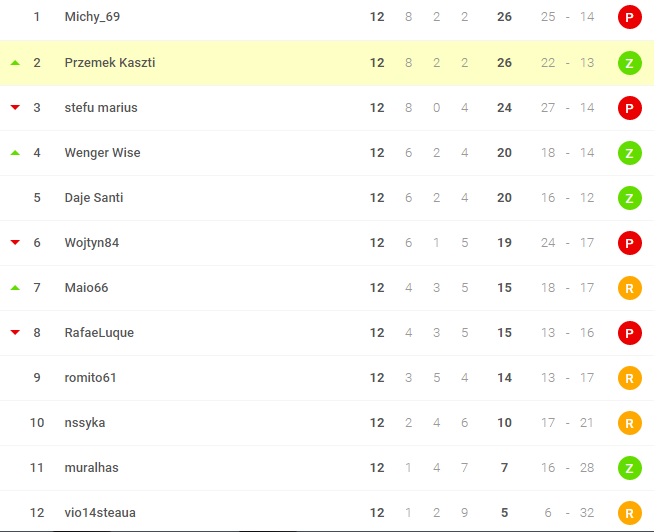
Task: Open nssyka team profile
Action: coord(85,422)
